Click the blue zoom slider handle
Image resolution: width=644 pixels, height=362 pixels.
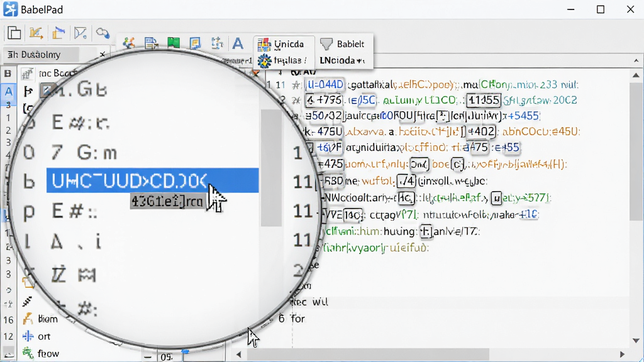click(186, 353)
